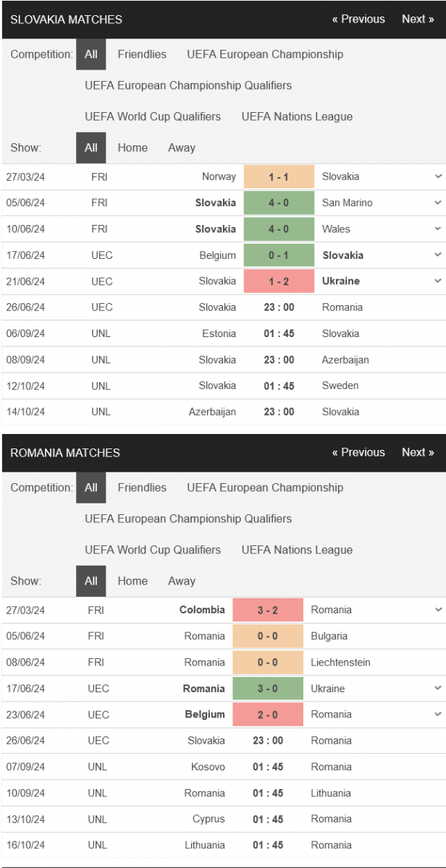446x868 pixels.
Task: Go to Next in Slovakia Matches header
Action: tap(418, 20)
